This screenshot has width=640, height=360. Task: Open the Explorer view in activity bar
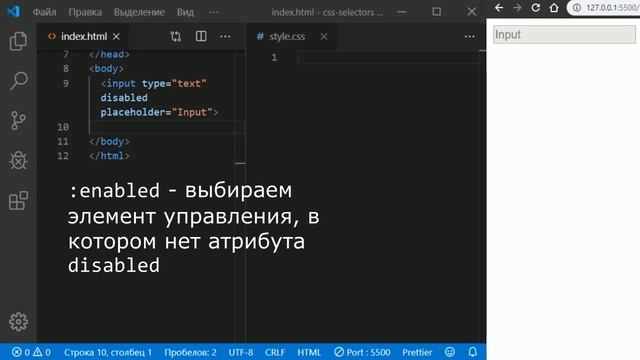(18, 41)
